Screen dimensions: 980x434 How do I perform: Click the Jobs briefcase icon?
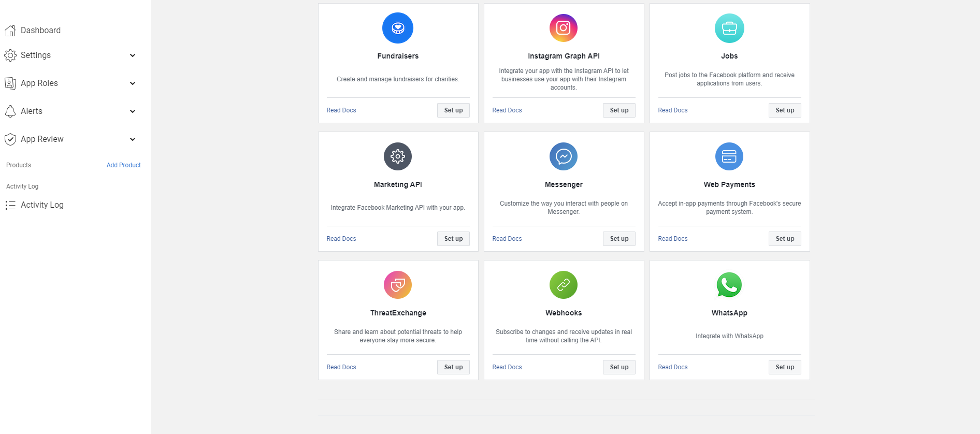pos(729,28)
